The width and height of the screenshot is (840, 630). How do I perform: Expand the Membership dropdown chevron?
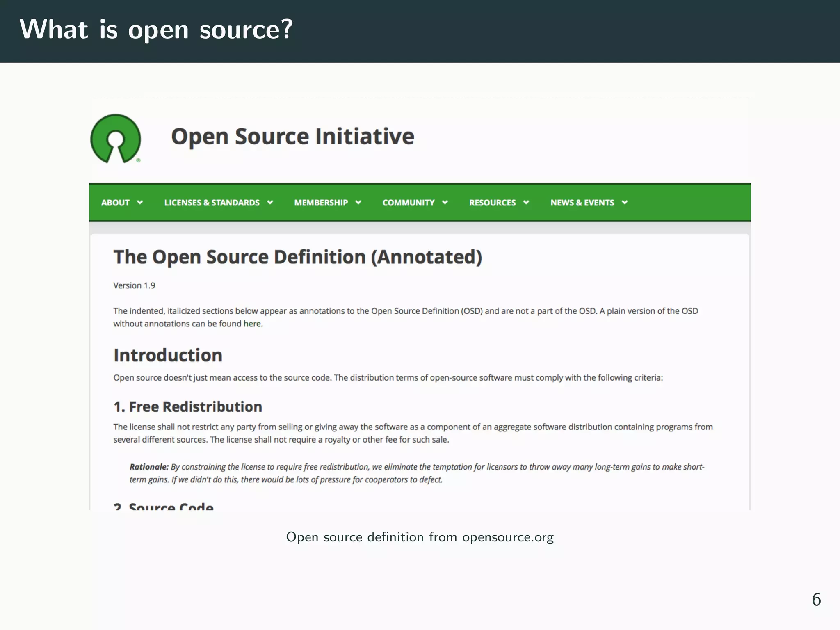(x=358, y=202)
